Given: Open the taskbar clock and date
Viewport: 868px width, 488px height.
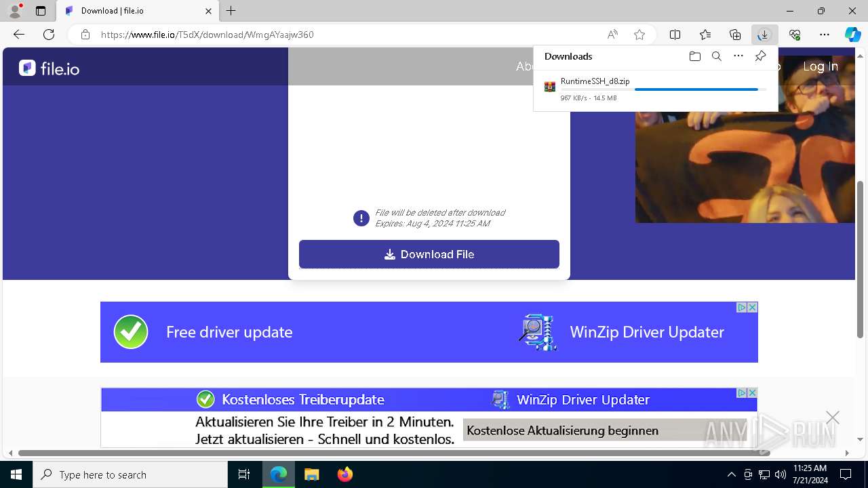Looking at the screenshot, I should coord(809,474).
